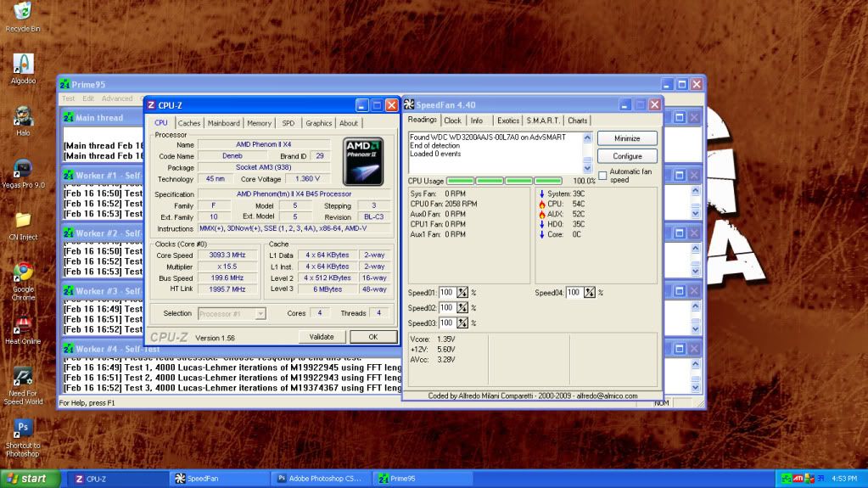Click the Prime95 title bar icon

(x=64, y=84)
